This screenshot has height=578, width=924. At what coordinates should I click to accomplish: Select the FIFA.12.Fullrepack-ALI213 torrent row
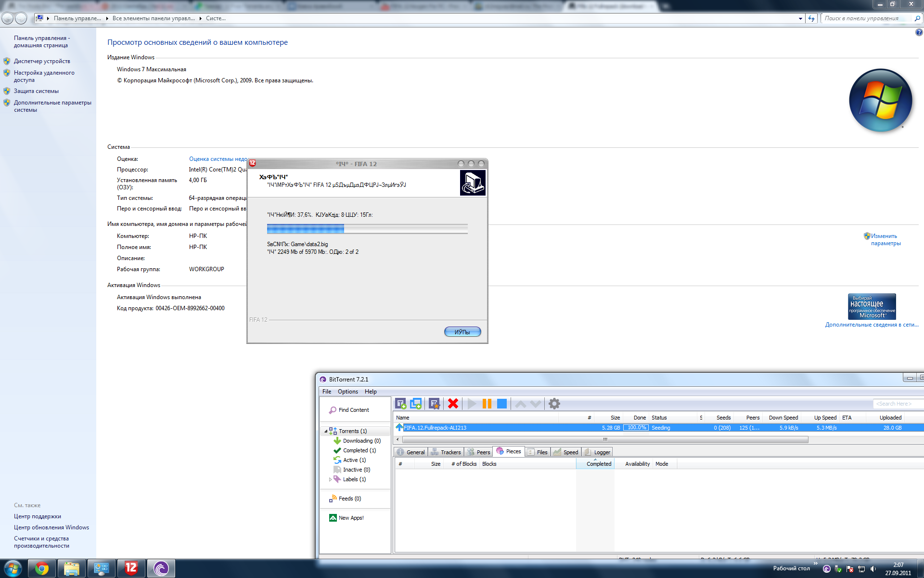pos(658,428)
